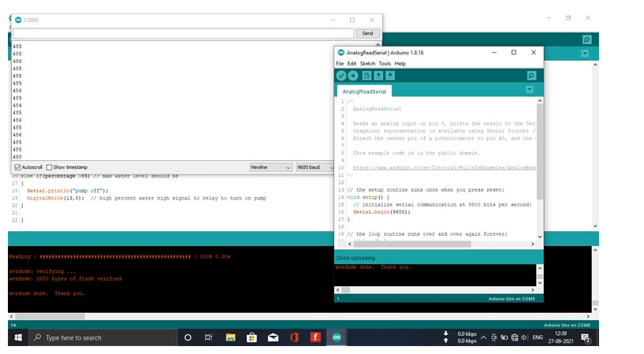Open File Explorer from taskbar
Screen dimensions: 644x354
(230, 337)
